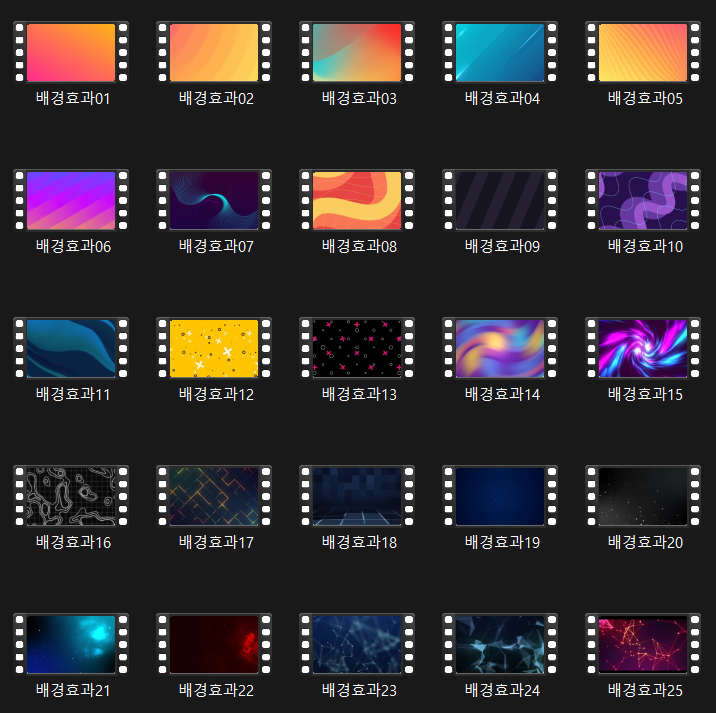Viewport: 716px width, 713px height.
Task: Pick the 배경효과16 topographic outline clip
Action: 71,496
